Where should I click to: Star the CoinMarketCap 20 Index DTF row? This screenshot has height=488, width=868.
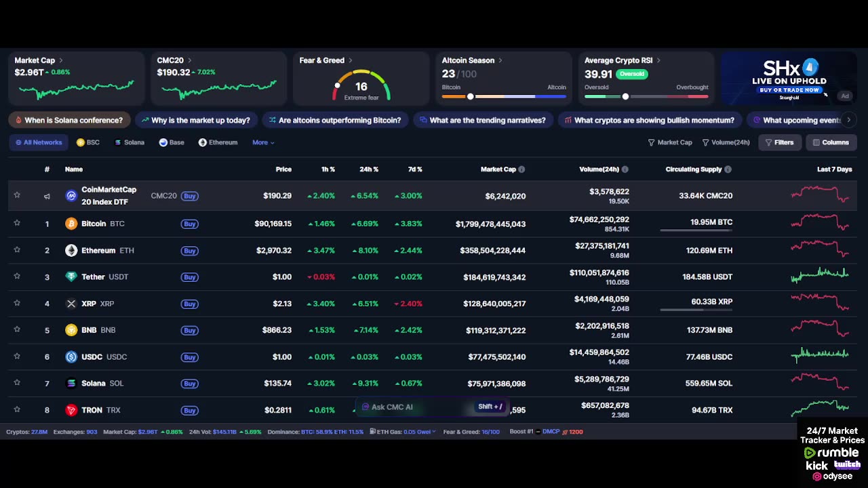click(17, 195)
